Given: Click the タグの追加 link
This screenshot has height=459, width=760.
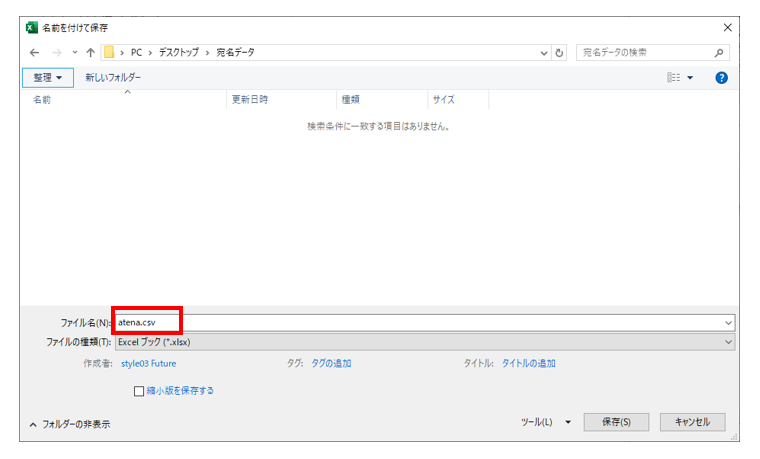Looking at the screenshot, I should coord(331,364).
